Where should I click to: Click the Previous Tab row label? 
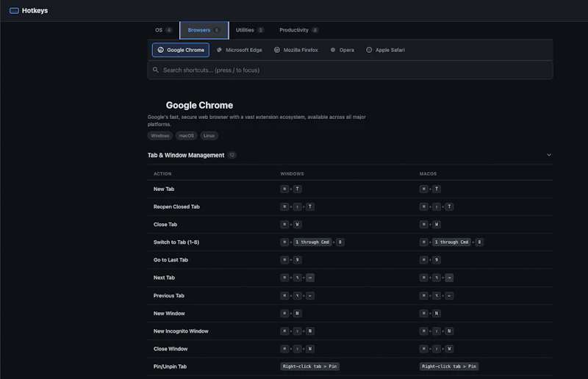click(x=169, y=296)
